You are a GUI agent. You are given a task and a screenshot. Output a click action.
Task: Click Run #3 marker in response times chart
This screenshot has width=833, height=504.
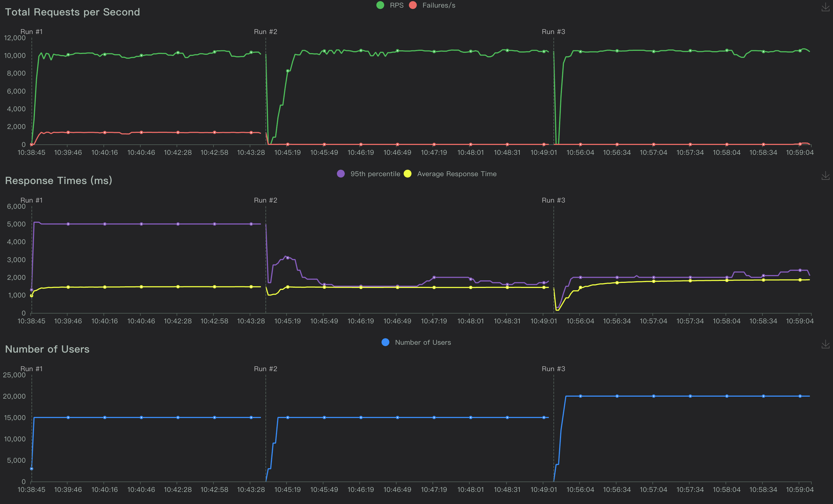point(553,200)
